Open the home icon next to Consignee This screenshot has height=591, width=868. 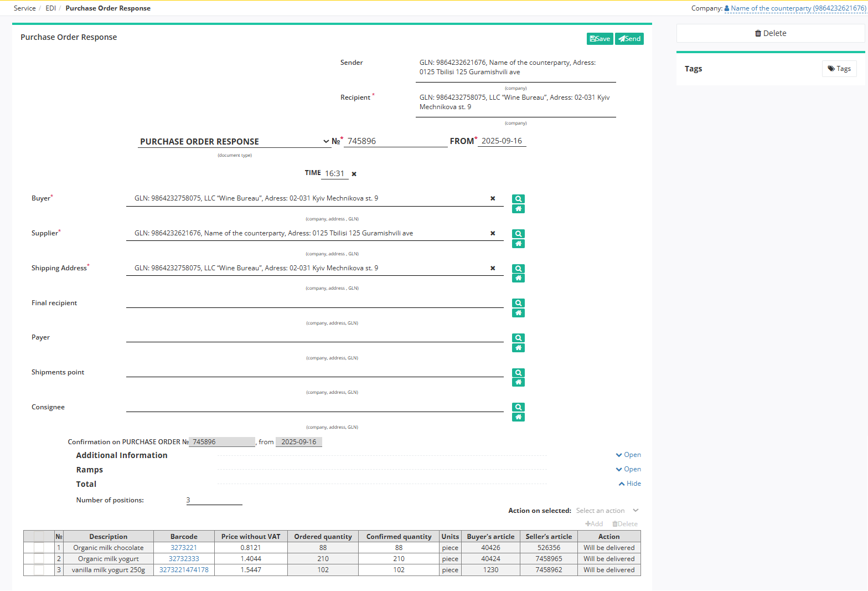518,417
